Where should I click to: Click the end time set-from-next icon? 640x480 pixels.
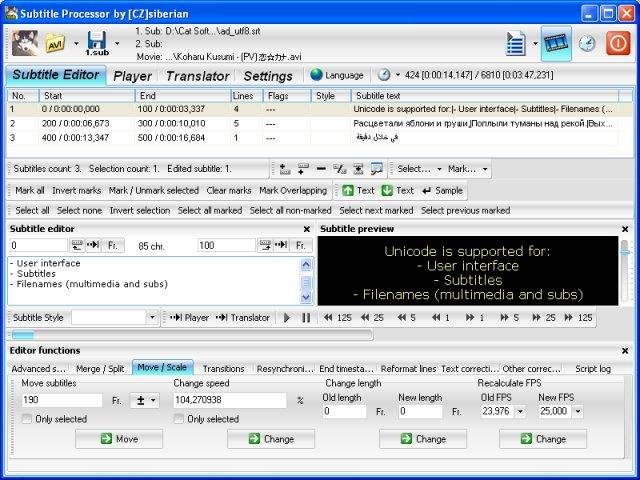pyautogui.click(x=265, y=245)
